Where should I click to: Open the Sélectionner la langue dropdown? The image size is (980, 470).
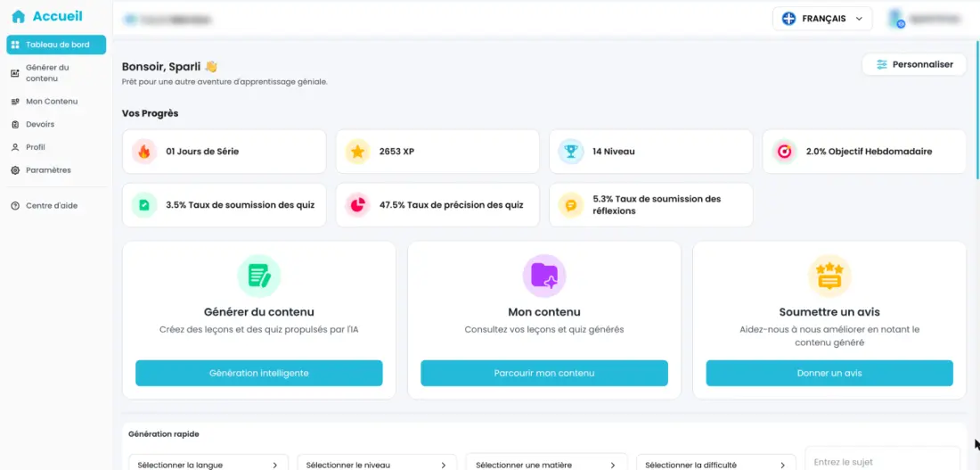point(208,463)
